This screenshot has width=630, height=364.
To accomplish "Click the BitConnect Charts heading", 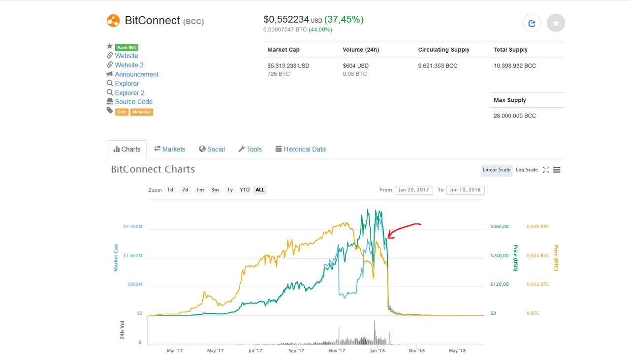I will pyautogui.click(x=153, y=169).
